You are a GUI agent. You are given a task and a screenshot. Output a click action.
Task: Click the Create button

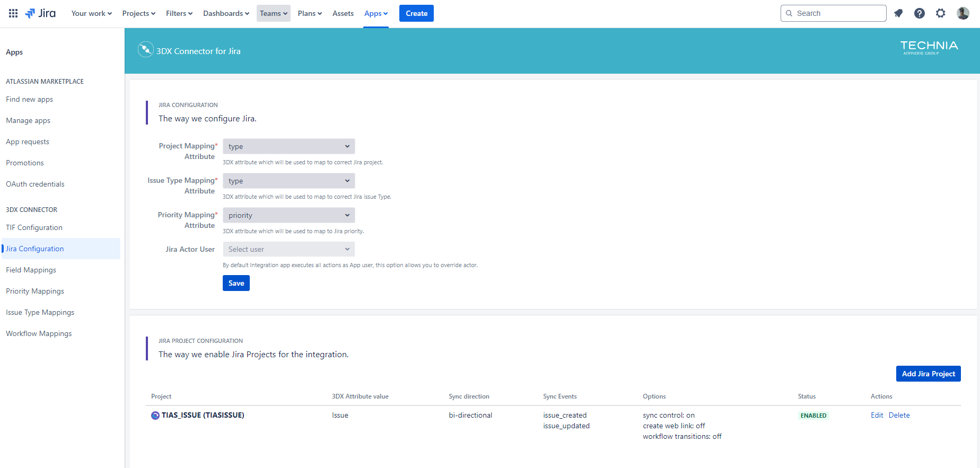[x=416, y=13]
